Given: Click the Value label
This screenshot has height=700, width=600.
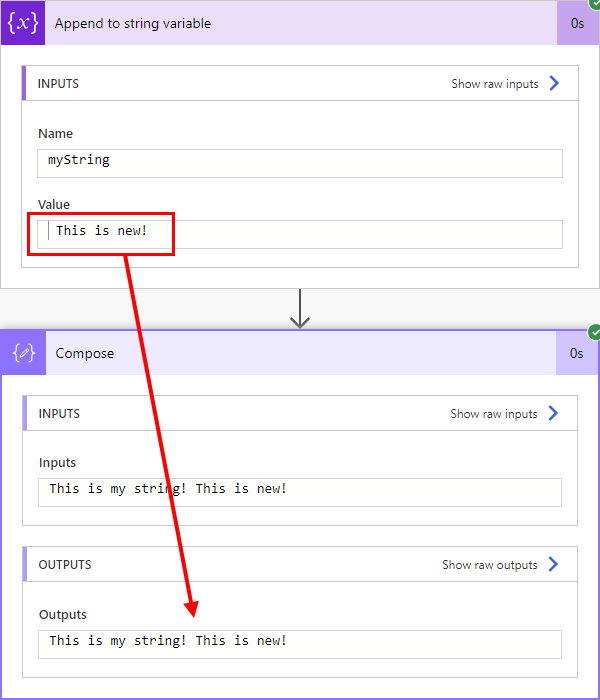Looking at the screenshot, I should coord(54,204).
